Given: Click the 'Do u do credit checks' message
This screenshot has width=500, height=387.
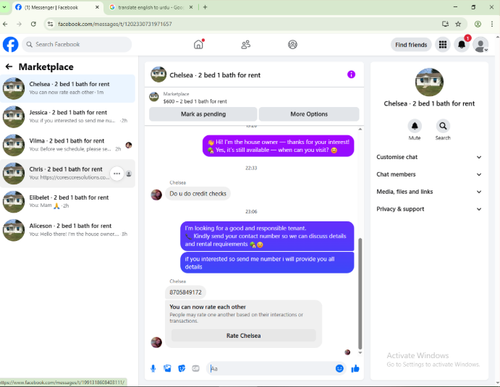Looking at the screenshot, I should point(198,194).
